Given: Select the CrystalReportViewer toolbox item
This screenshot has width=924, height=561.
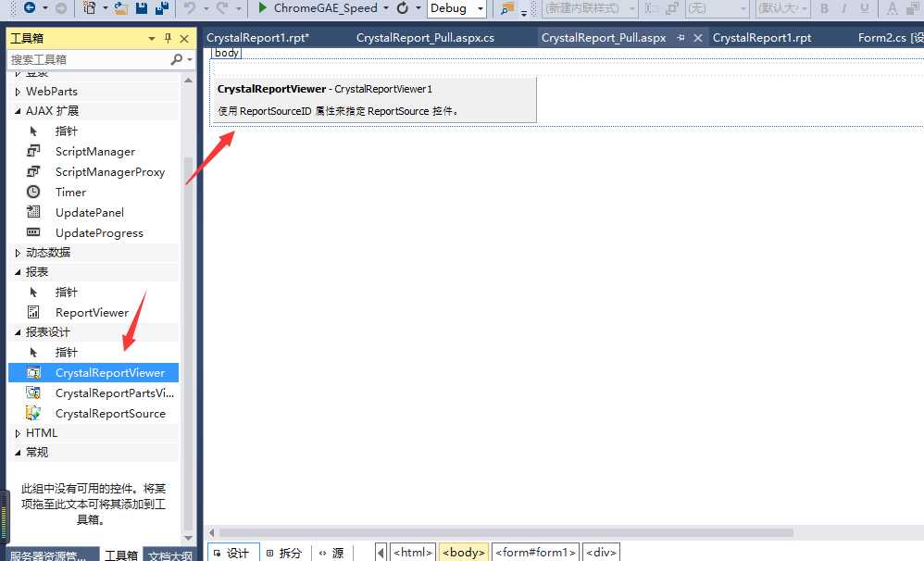Looking at the screenshot, I should 94,372.
